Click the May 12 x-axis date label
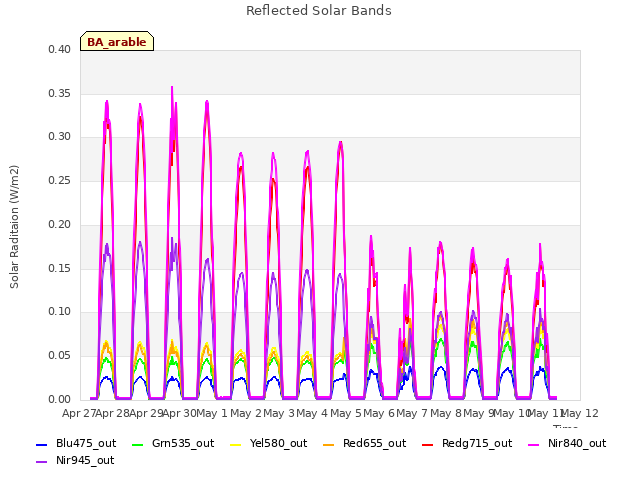Image resolution: width=640 pixels, height=480 pixels. [x=580, y=413]
